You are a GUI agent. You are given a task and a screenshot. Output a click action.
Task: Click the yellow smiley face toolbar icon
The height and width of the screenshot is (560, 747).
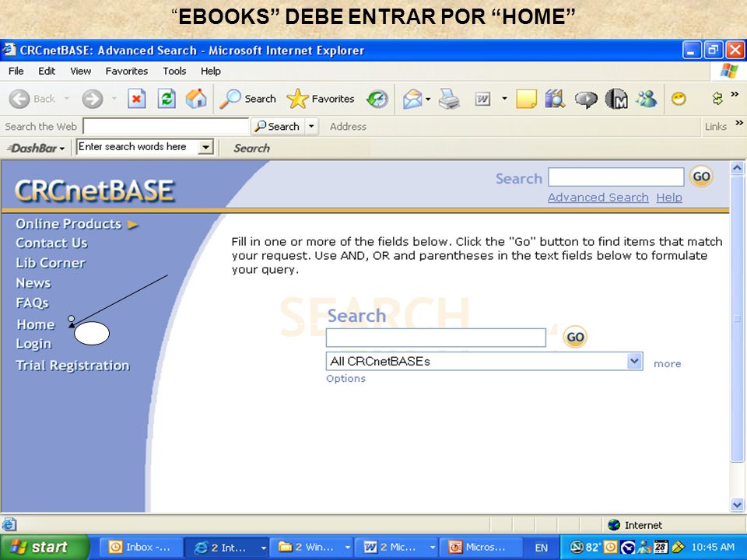679,99
